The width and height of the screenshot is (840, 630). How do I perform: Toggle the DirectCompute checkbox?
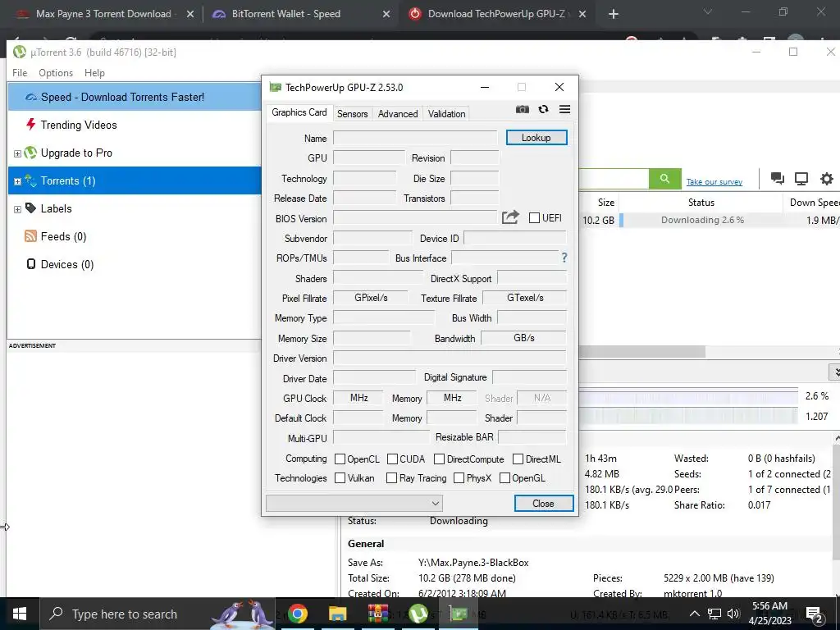click(x=440, y=459)
